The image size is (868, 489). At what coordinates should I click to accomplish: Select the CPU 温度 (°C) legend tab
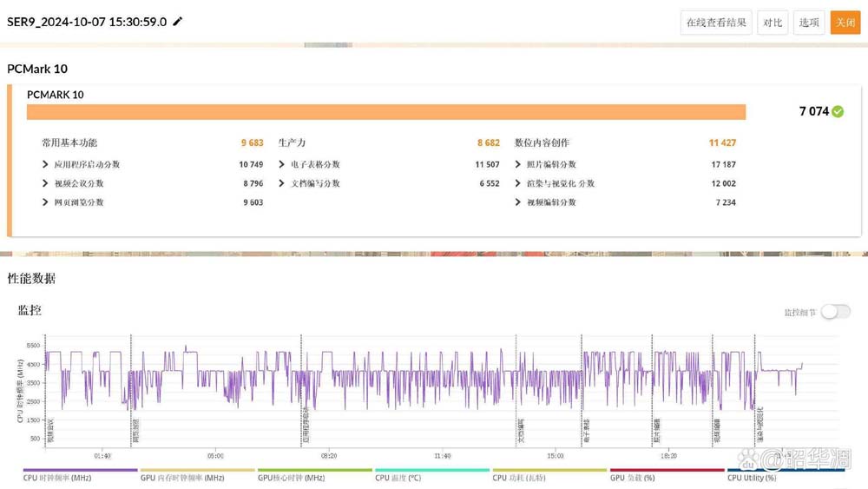click(x=432, y=475)
